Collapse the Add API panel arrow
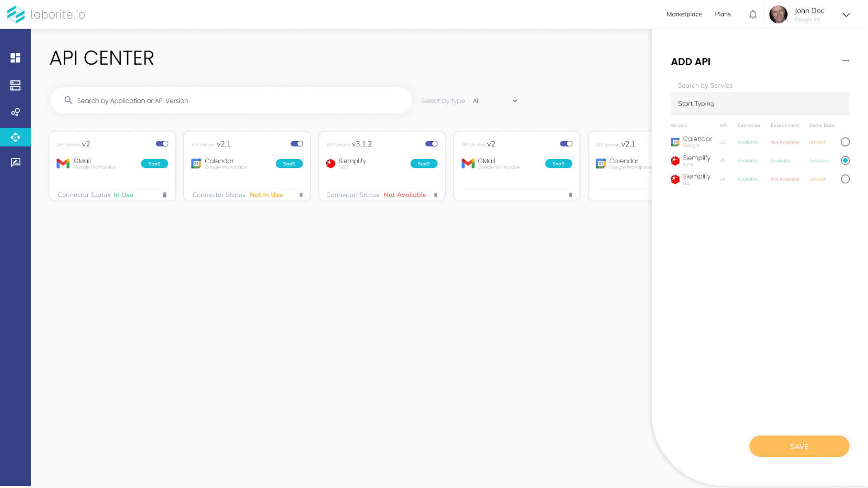The image size is (868, 488). pos(845,61)
